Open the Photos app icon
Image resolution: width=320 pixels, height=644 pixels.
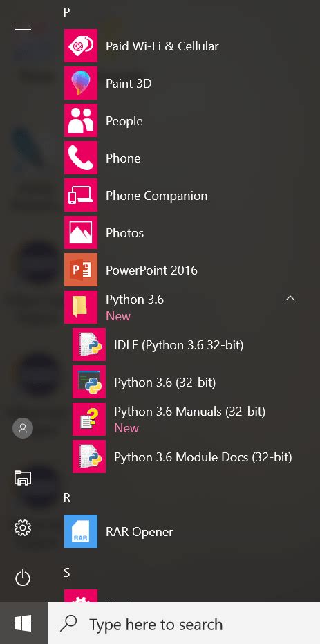coord(81,232)
